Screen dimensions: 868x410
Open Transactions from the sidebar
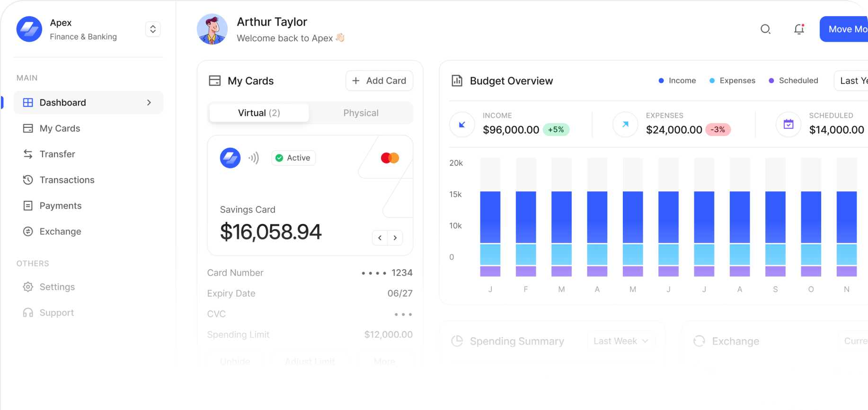pyautogui.click(x=67, y=180)
